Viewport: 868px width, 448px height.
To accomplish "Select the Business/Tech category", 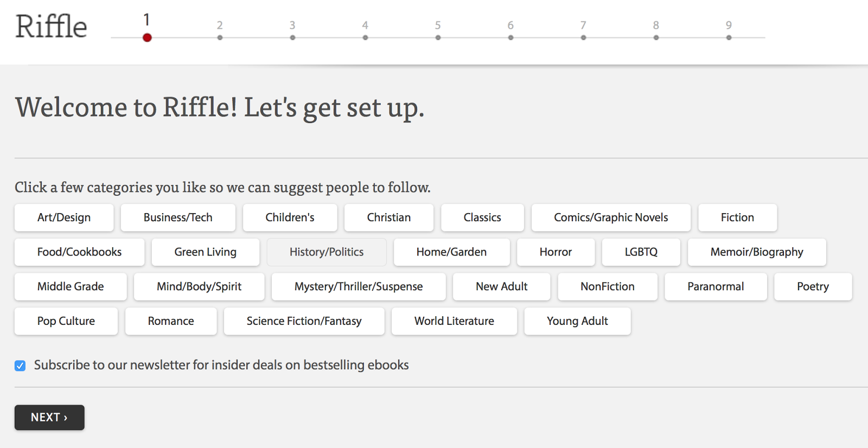I will (178, 217).
